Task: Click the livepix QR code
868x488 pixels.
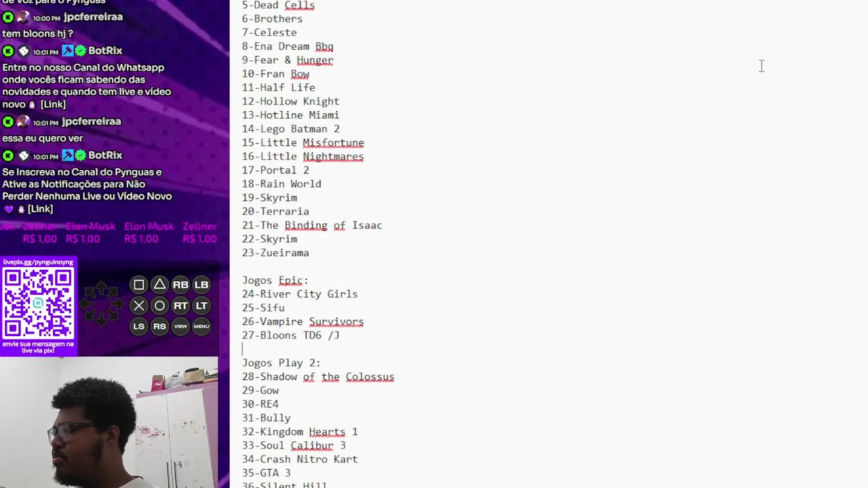Action: [38, 304]
